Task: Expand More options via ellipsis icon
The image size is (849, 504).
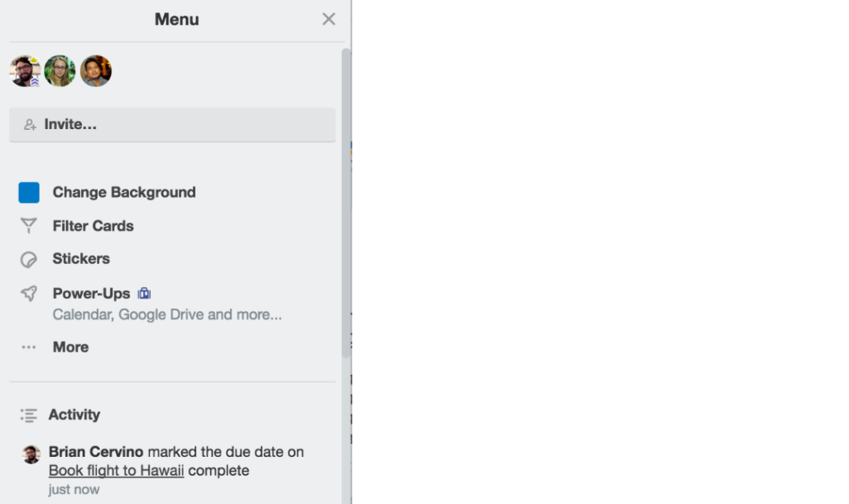Action: (x=29, y=347)
